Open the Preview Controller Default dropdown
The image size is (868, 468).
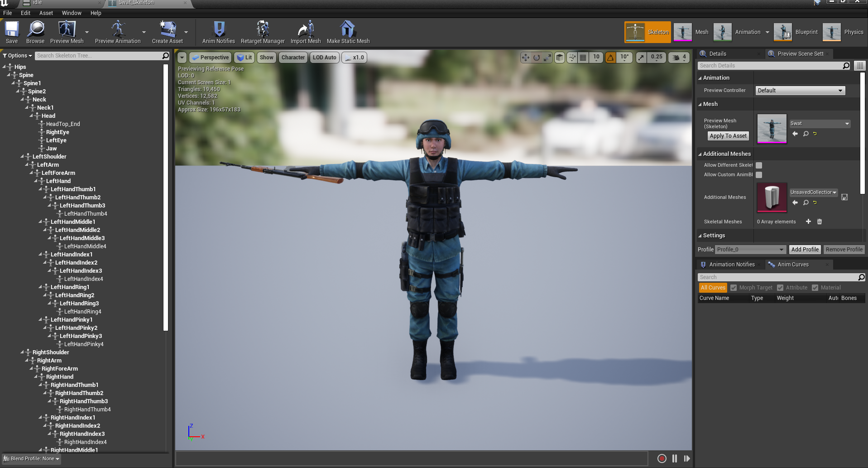800,90
